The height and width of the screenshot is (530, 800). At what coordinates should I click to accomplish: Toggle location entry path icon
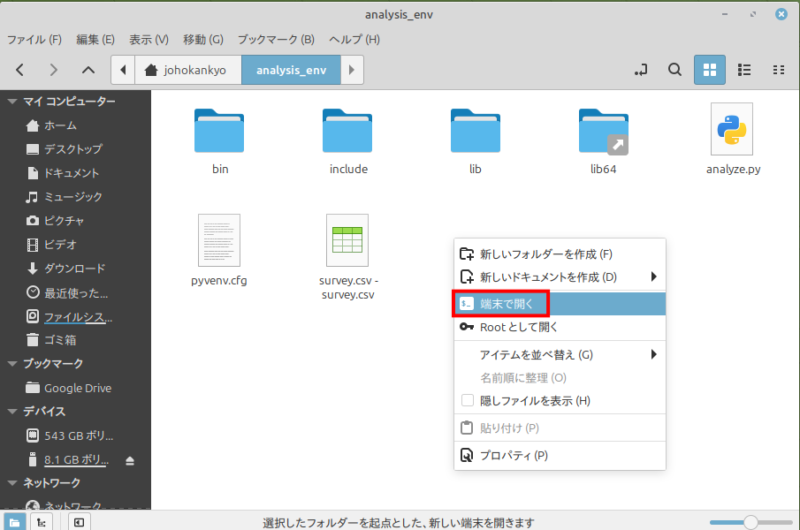pyautogui.click(x=641, y=70)
